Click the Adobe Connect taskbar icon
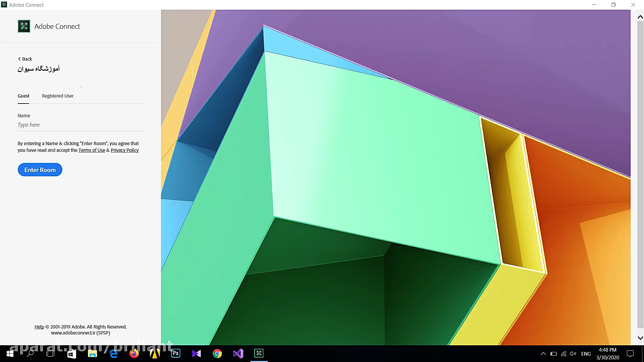This screenshot has width=644, height=362. click(259, 353)
